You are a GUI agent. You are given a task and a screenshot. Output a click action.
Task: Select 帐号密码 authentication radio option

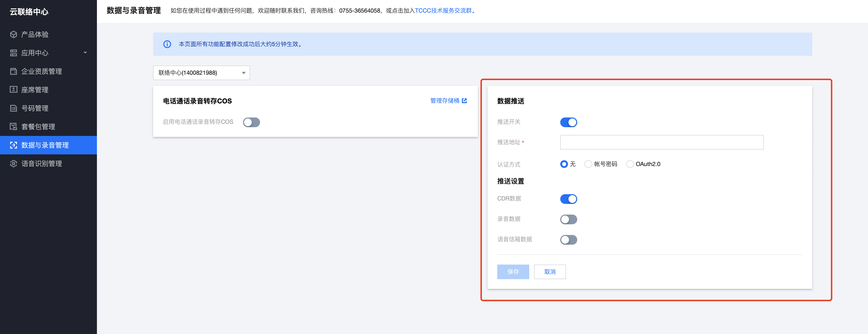point(588,164)
